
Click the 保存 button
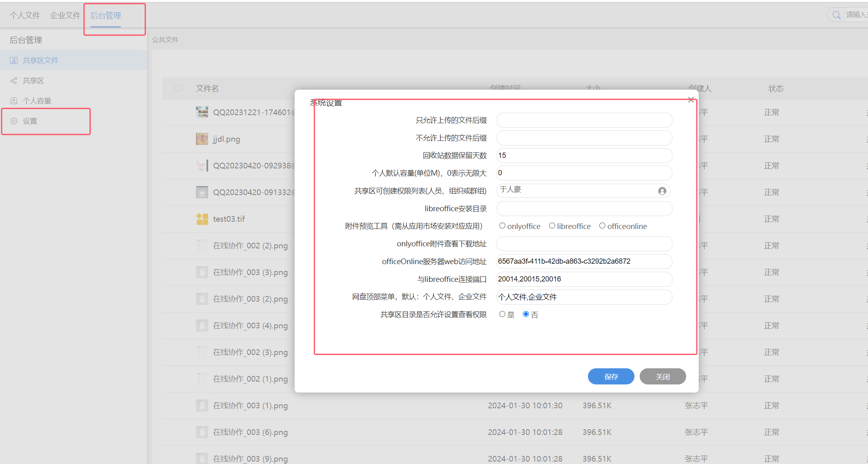[x=611, y=376]
